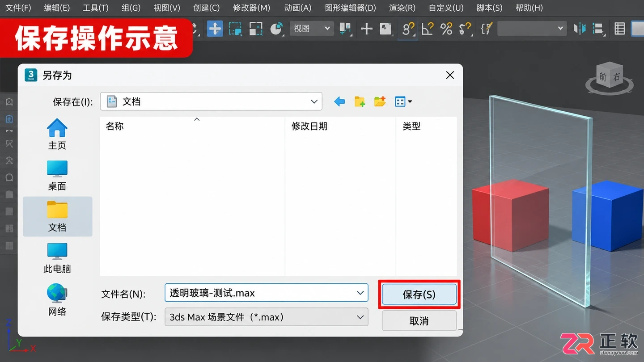
Task: Click the highlighted blue icon in left viewport sidebar
Action: [9, 119]
